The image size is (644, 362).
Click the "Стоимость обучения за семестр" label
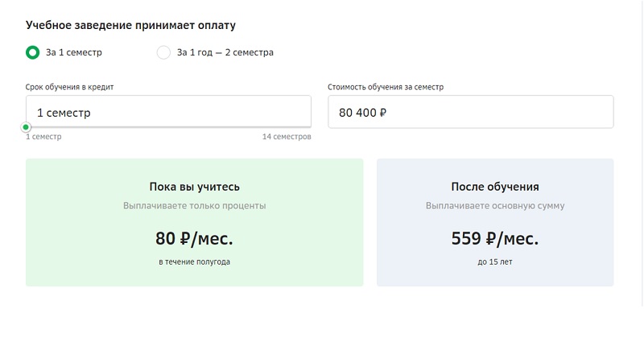tap(386, 87)
